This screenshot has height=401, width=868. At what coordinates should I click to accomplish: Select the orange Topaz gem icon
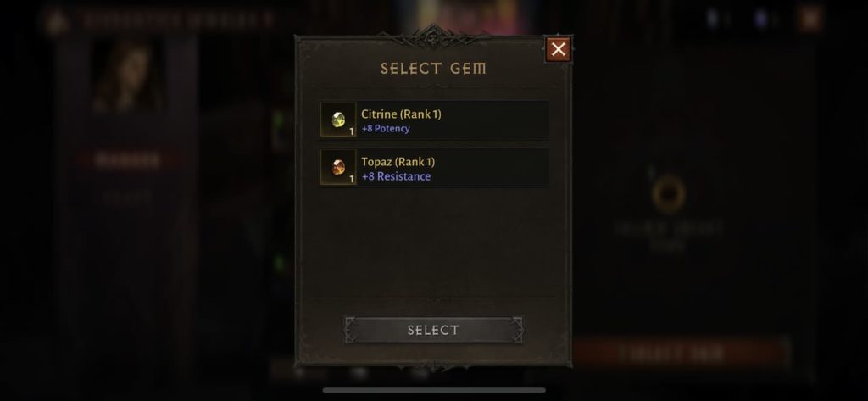coord(337,167)
